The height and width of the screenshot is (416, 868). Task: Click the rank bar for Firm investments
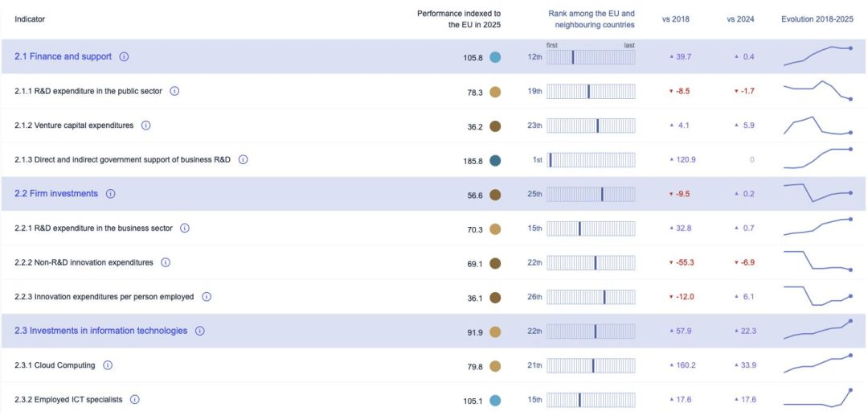[x=591, y=194]
